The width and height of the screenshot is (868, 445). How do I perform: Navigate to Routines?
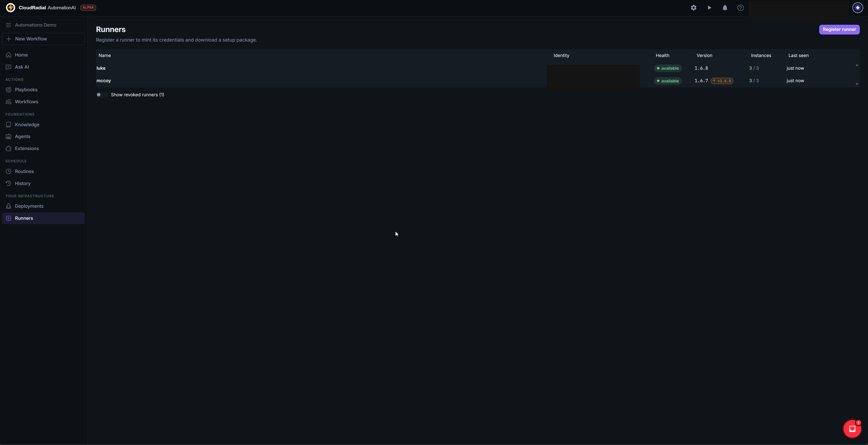tap(44, 172)
